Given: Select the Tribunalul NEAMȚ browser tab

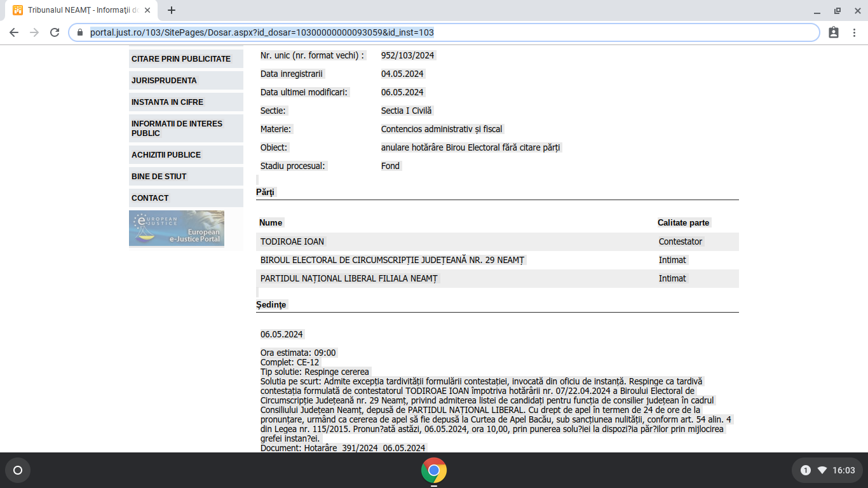Looking at the screenshot, I should point(83,10).
